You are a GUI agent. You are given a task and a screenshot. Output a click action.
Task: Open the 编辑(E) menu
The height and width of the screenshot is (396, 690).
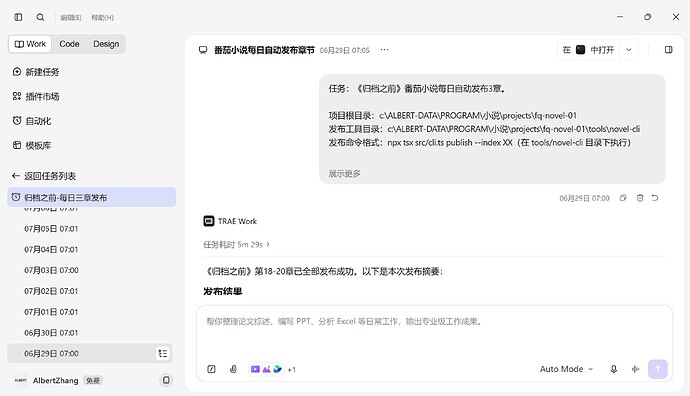[x=71, y=18]
